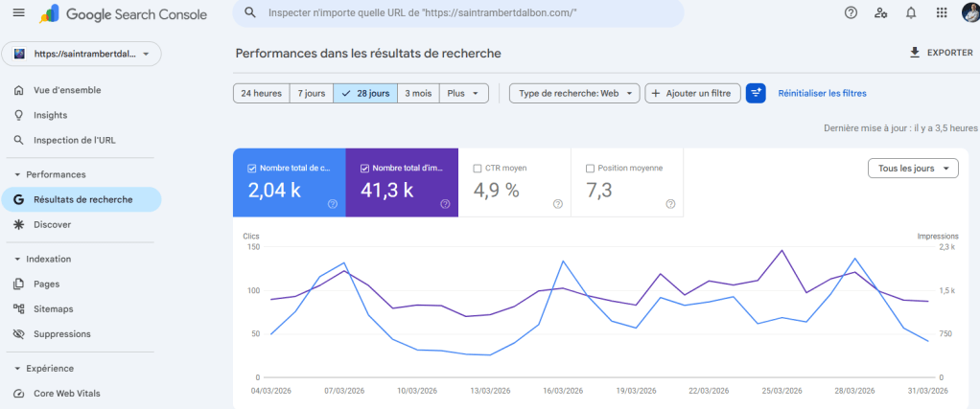This screenshot has height=409, width=980.
Task: Open Type de recherche: Web dropdown
Action: point(574,93)
